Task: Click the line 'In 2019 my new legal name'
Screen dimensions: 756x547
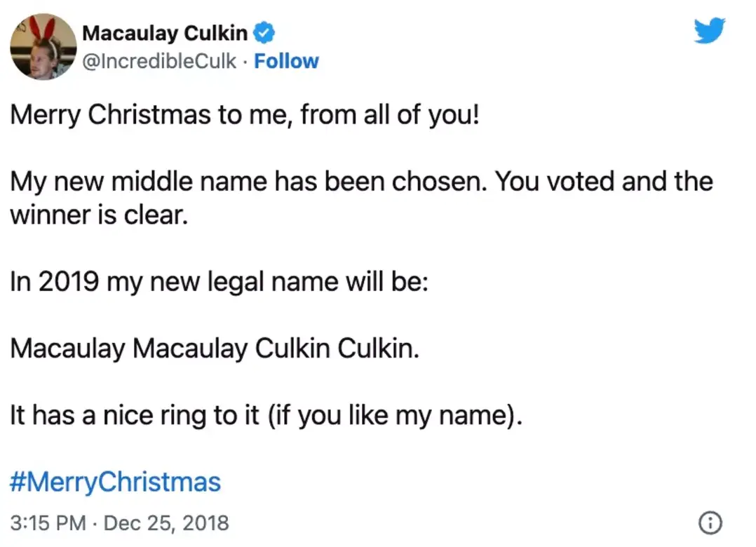Action: [219, 281]
